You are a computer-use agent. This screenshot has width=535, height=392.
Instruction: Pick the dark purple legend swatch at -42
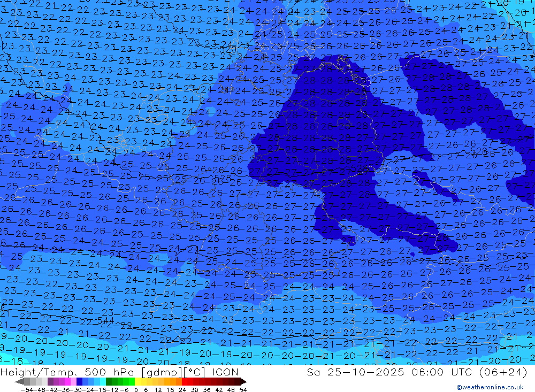(x=50, y=381)
